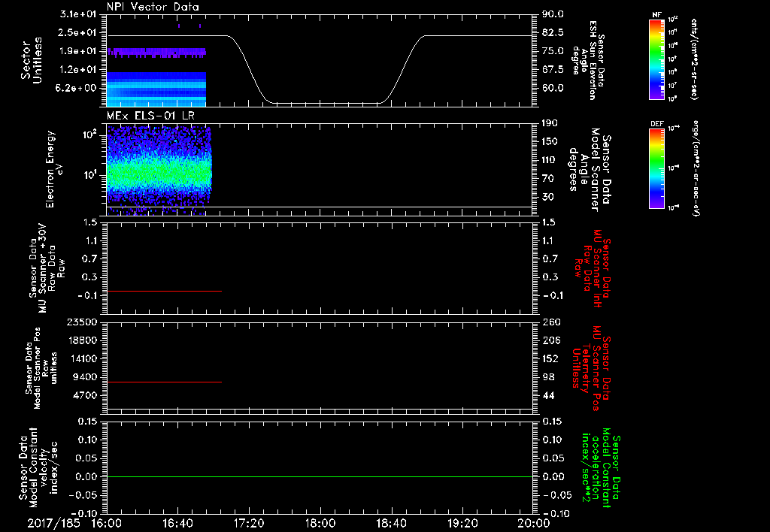
Task: Click the "6.2e+00" sector tick value
Action: (77, 88)
